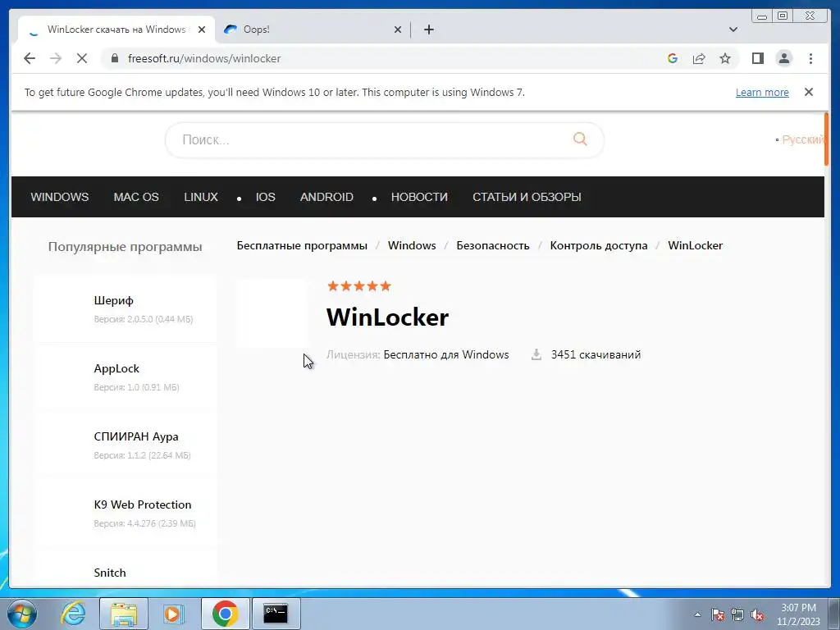The width and height of the screenshot is (840, 630).
Task: Stop loading the page
Action: click(82, 58)
